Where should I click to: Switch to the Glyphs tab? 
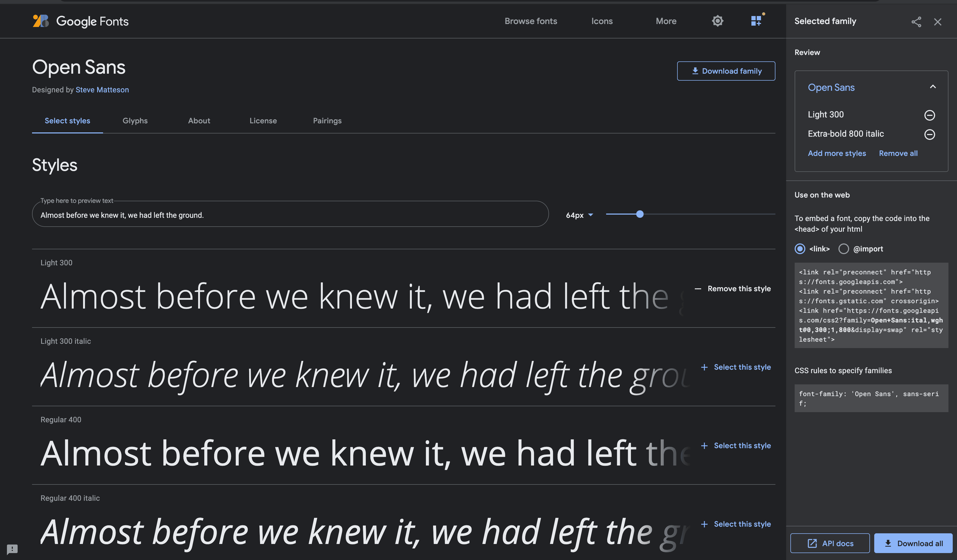(x=135, y=121)
